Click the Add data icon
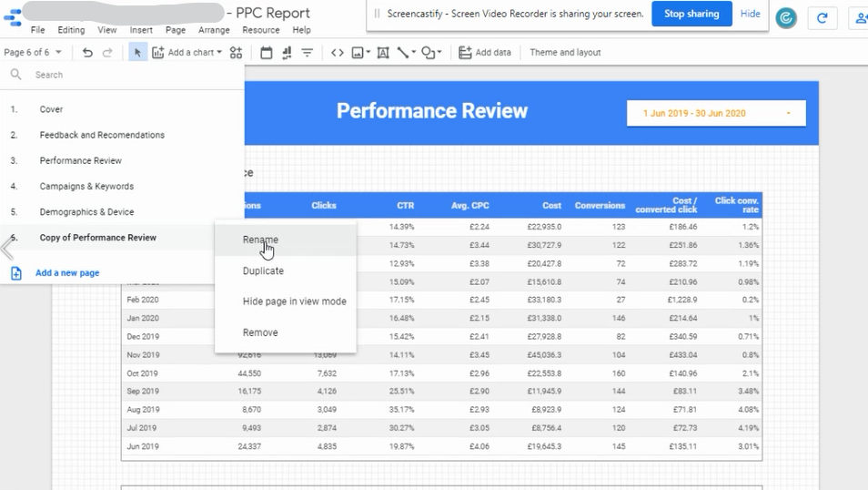Image resolution: width=868 pixels, height=490 pixels. click(465, 52)
